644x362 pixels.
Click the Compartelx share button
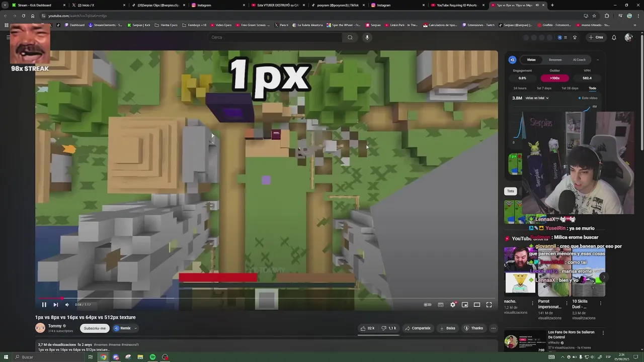418,328
